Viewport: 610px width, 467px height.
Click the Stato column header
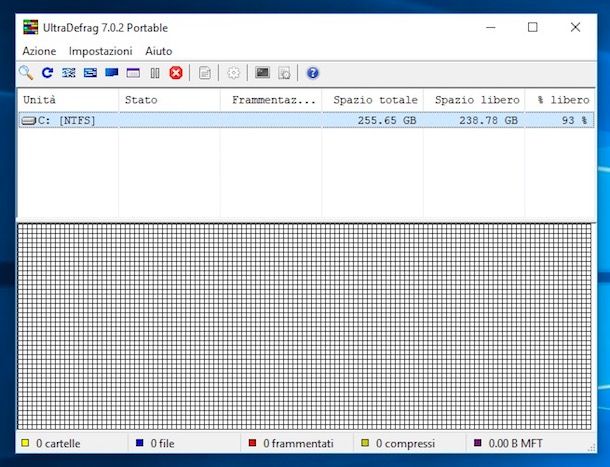[x=168, y=100]
